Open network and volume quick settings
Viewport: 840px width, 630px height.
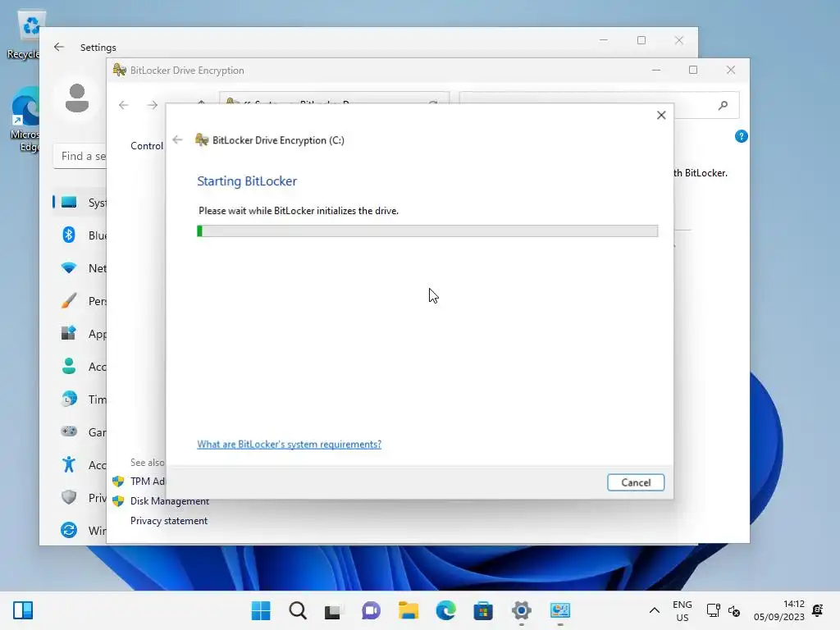point(724,610)
